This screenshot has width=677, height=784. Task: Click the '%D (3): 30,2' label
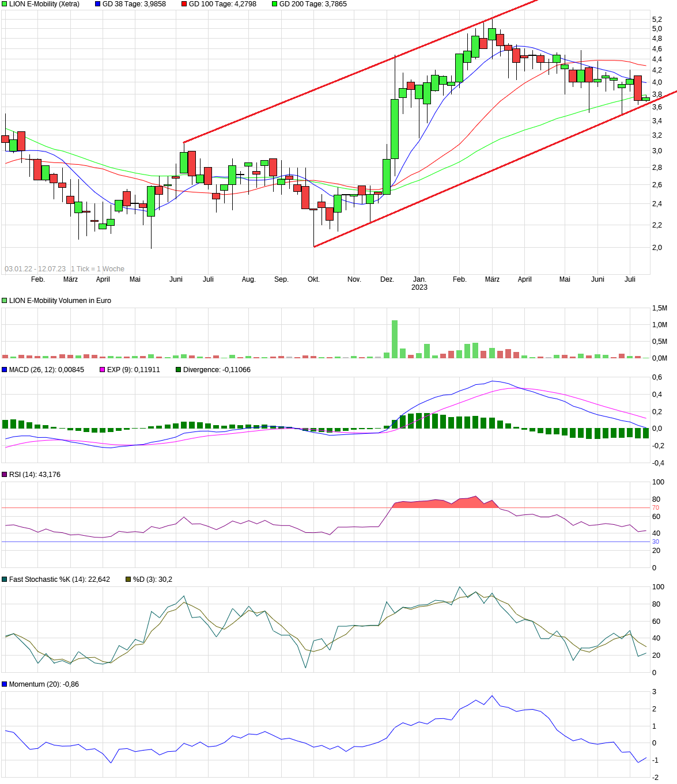tap(153, 580)
